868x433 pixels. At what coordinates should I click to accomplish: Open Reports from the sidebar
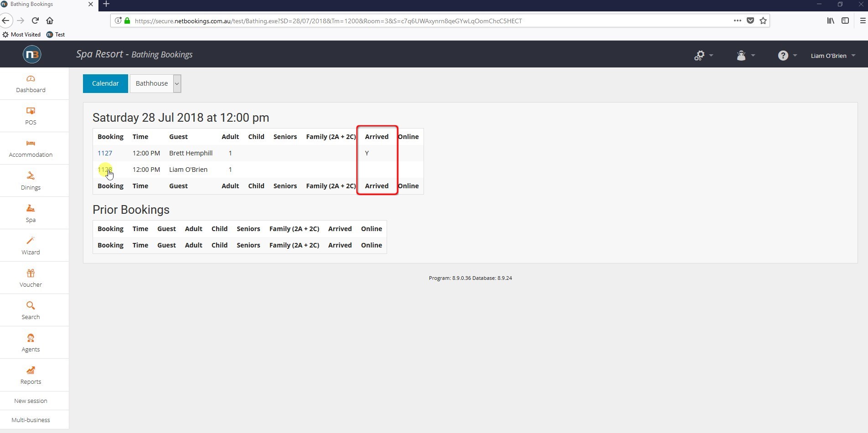click(31, 375)
